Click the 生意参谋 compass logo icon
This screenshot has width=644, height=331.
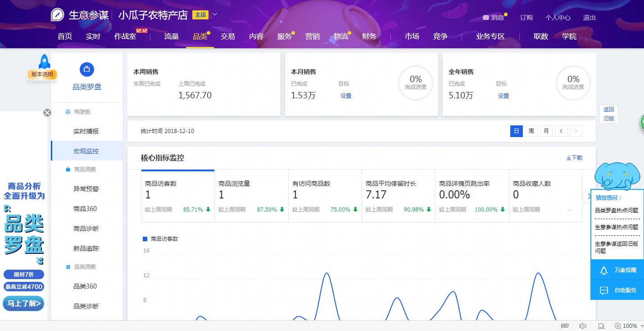[x=57, y=15]
